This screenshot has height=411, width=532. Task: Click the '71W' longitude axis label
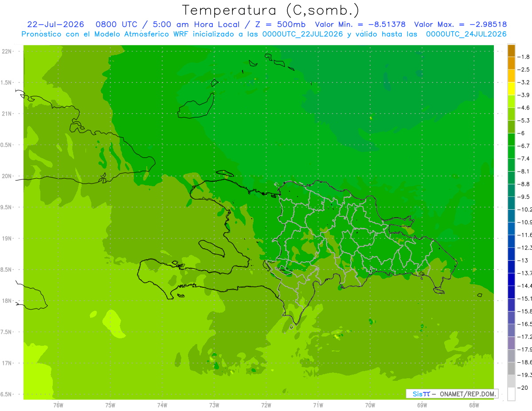pyautogui.click(x=318, y=405)
